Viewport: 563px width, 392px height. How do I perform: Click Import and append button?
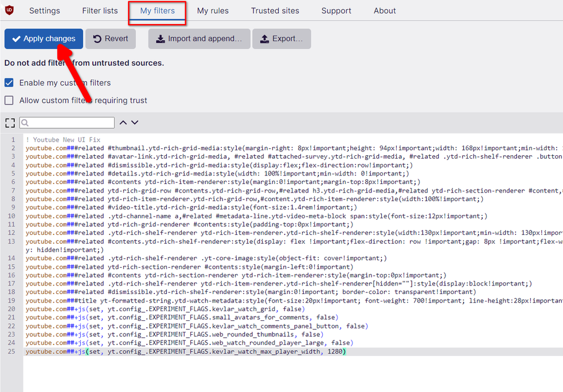coord(200,39)
